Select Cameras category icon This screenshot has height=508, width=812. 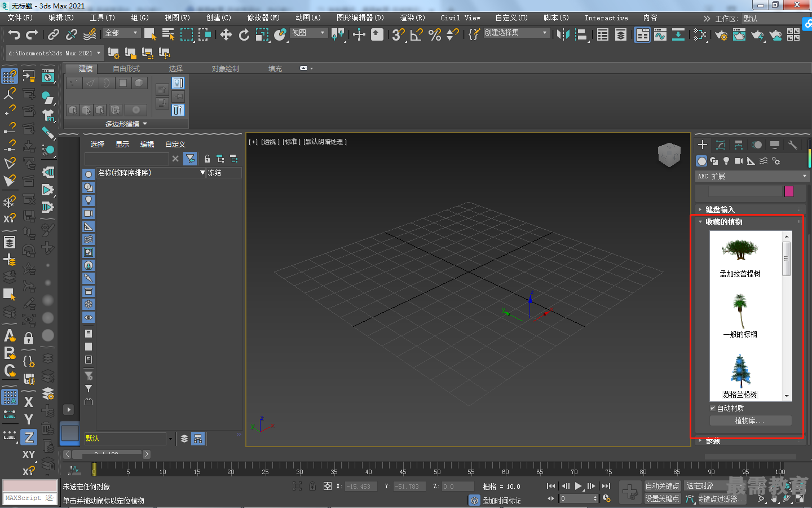coord(739,161)
